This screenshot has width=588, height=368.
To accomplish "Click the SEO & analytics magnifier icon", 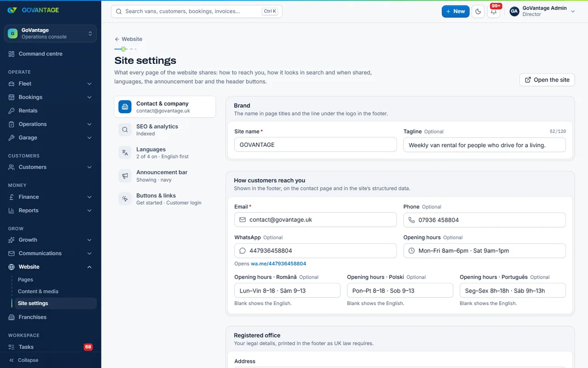I will pyautogui.click(x=125, y=130).
